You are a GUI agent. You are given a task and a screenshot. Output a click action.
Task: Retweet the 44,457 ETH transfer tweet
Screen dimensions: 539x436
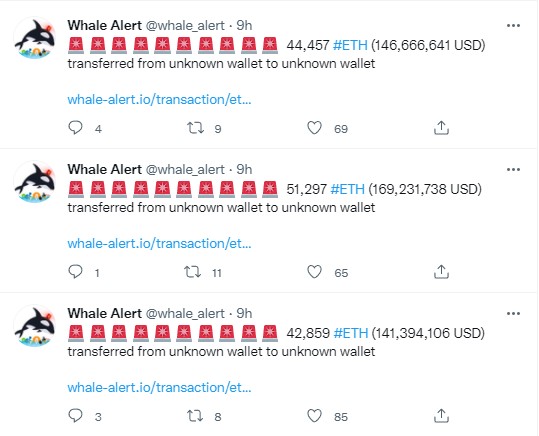[x=195, y=128]
